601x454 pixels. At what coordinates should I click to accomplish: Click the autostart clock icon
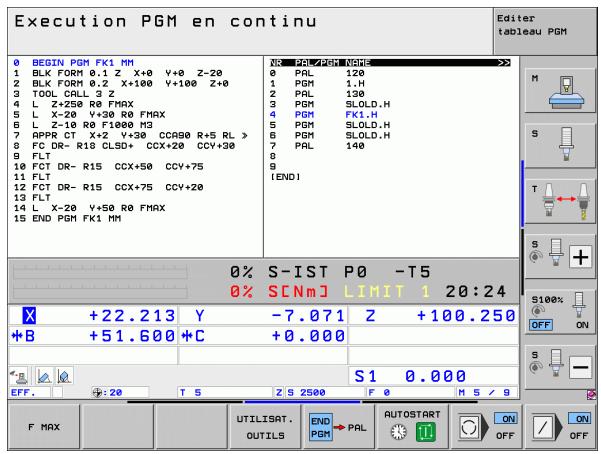[x=399, y=433]
